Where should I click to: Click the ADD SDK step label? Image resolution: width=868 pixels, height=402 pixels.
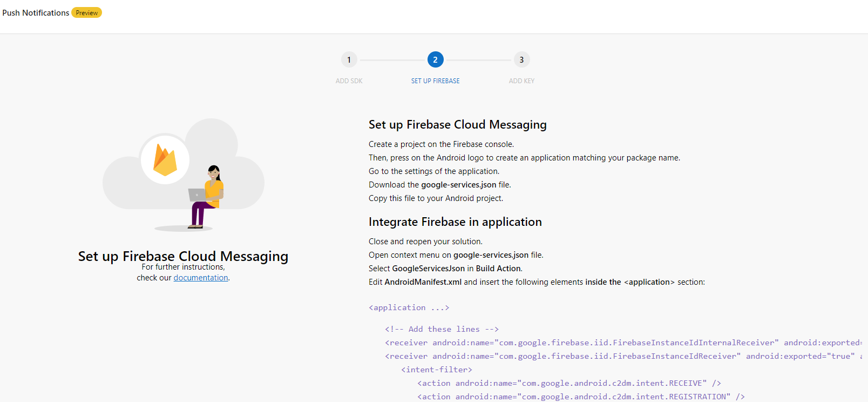coord(349,81)
